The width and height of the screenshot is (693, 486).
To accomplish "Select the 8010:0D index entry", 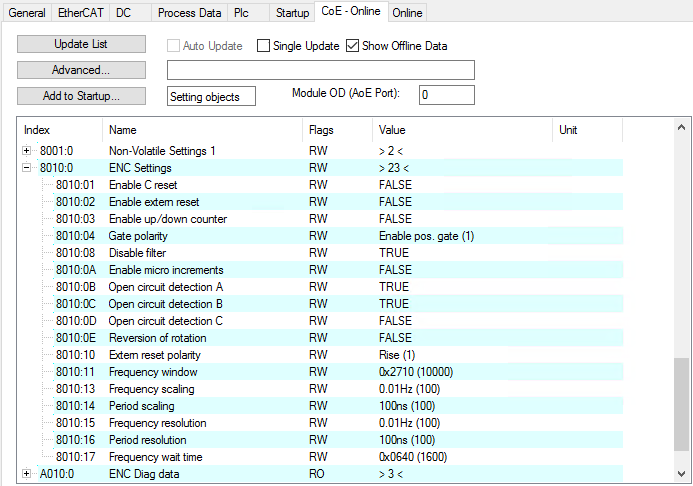I will point(76,321).
